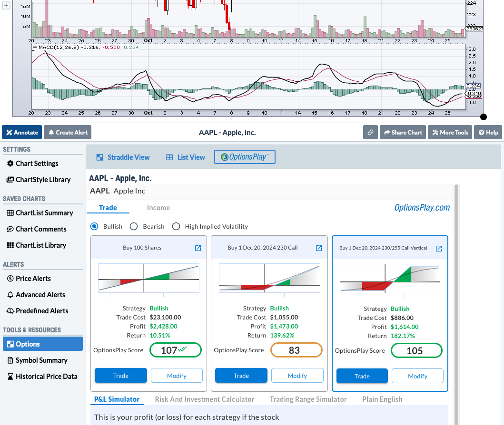Grab the black chart resize handle
The image size is (504, 425).
(x=483, y=117)
